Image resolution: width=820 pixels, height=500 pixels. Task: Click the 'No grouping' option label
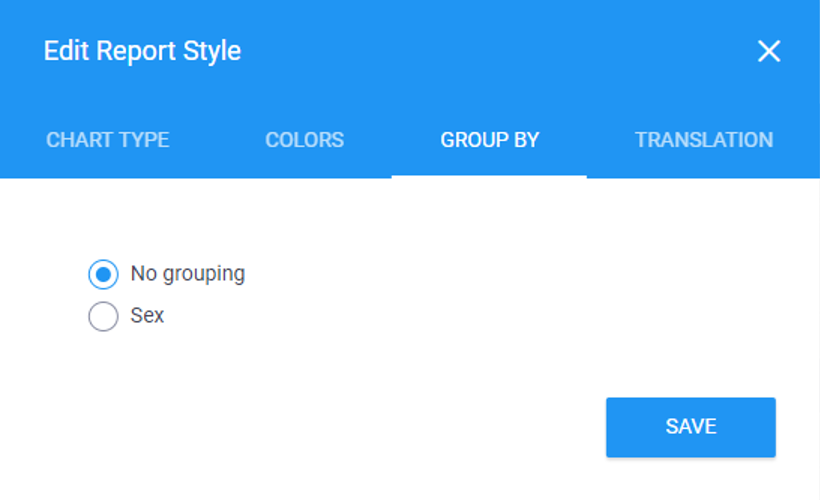click(x=187, y=273)
